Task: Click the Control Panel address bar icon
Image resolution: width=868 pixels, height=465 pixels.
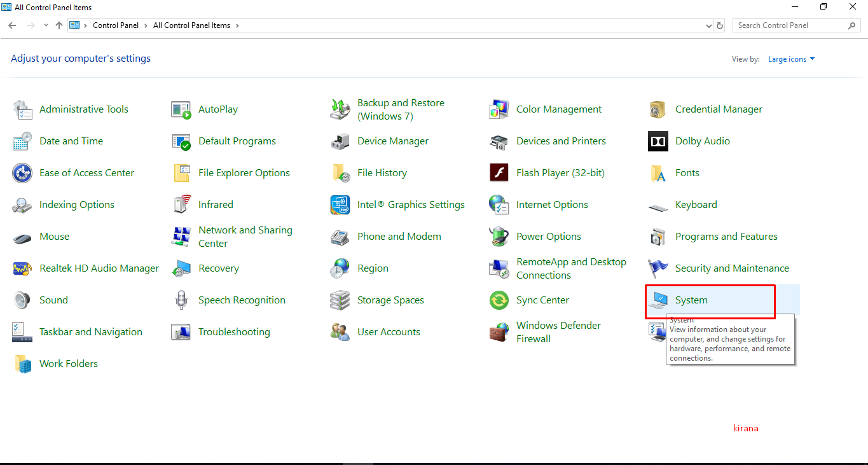Action: 74,25
